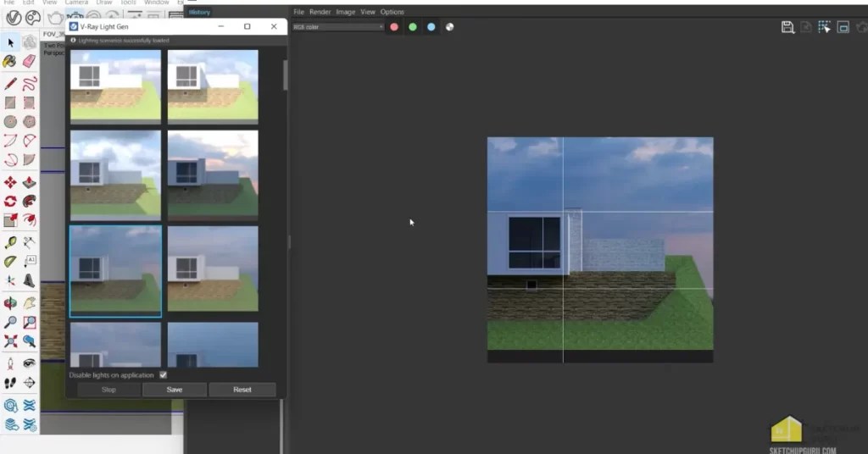Screen dimensions: 868x454
Task: Select the Line pencil tool
Action: (10, 84)
